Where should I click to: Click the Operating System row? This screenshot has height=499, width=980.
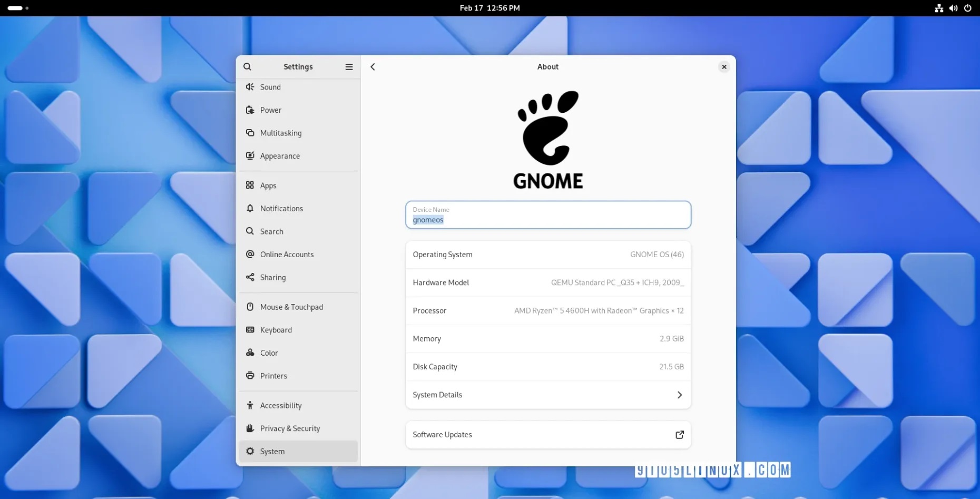tap(548, 255)
